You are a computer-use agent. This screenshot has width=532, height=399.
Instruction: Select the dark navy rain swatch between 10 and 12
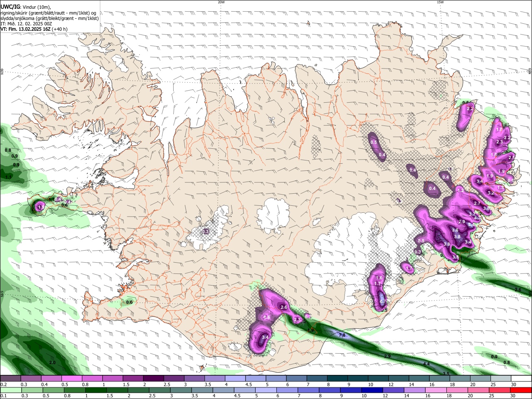pos(372,390)
